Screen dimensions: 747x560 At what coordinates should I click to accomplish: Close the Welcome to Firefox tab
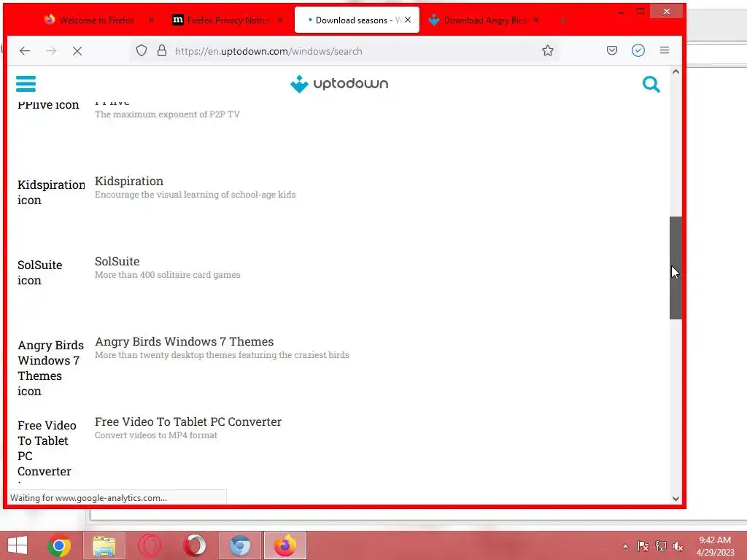[x=152, y=20]
